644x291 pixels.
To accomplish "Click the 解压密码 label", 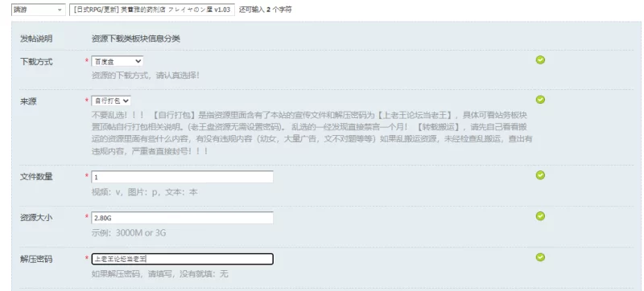I will [36, 259].
